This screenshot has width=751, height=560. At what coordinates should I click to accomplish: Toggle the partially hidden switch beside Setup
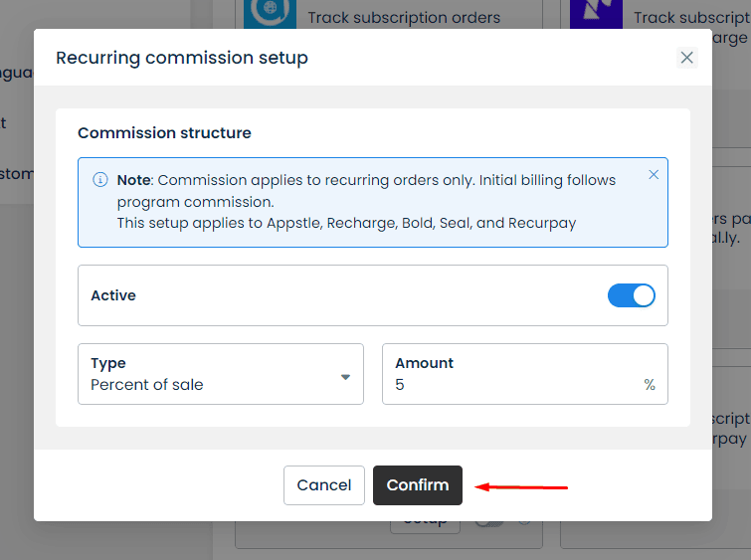coord(489,524)
